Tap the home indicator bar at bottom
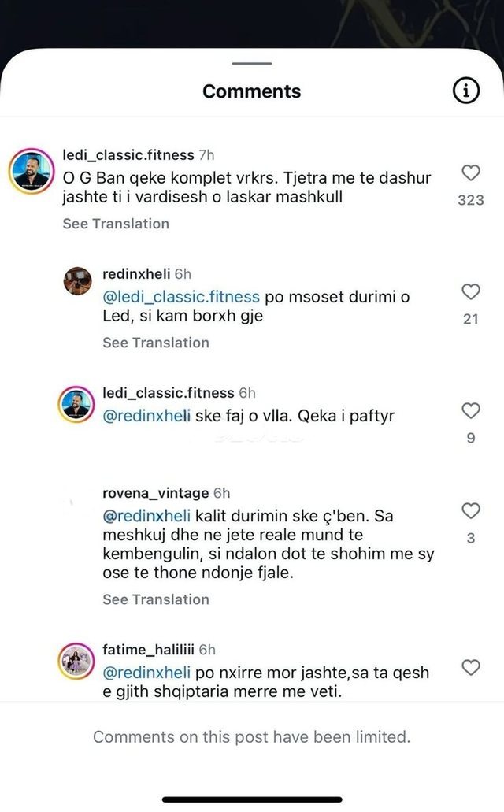Screen dimensions: 504x812 pos(252,799)
